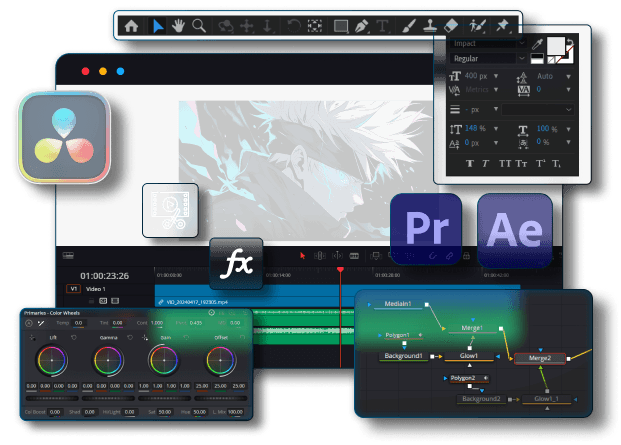621x445 pixels.
Task: Click the Gain color wheel
Action: 158,362
